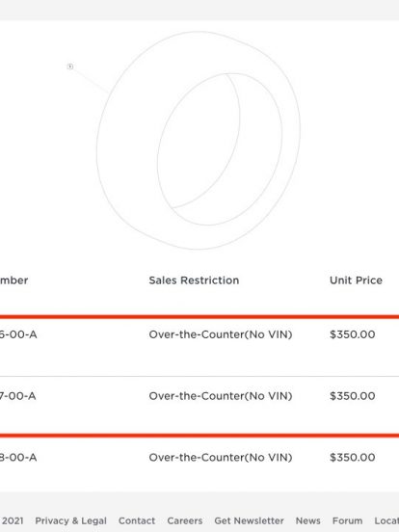Click the Unit Price column header
This screenshot has height=532, width=399.
(x=356, y=280)
